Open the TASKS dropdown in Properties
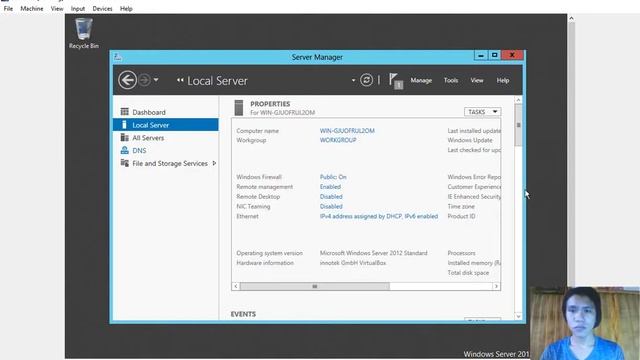The width and height of the screenshot is (640, 360). pyautogui.click(x=482, y=112)
